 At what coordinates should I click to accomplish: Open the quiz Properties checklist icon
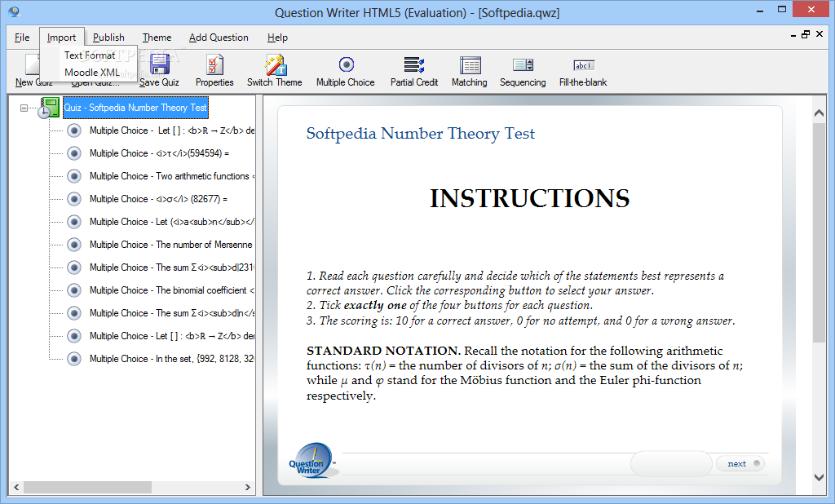[214, 64]
